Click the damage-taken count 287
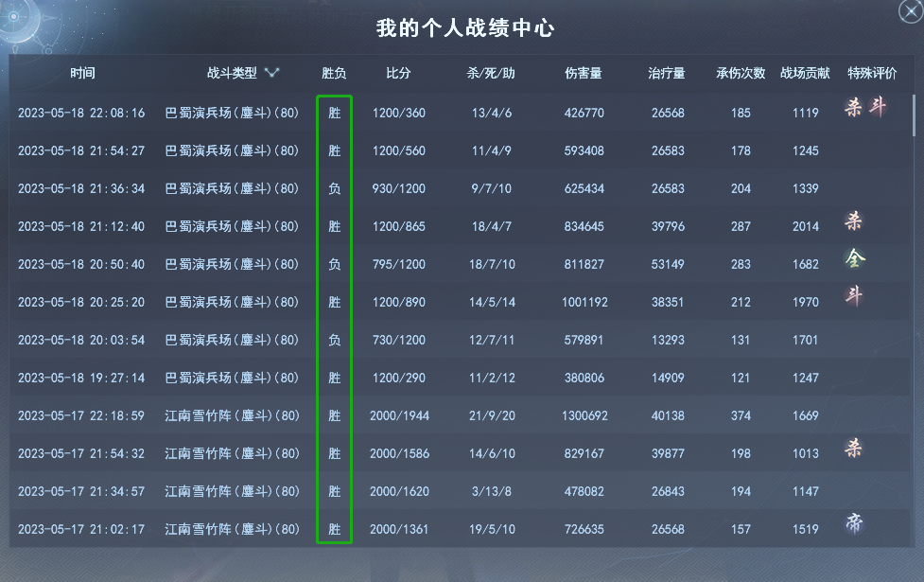This screenshot has height=582, width=924. coord(741,226)
